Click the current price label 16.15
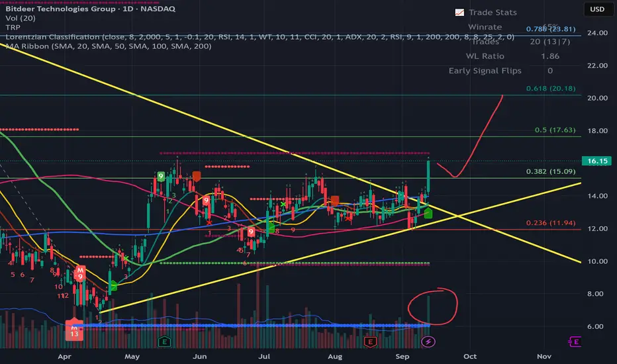 coord(596,161)
